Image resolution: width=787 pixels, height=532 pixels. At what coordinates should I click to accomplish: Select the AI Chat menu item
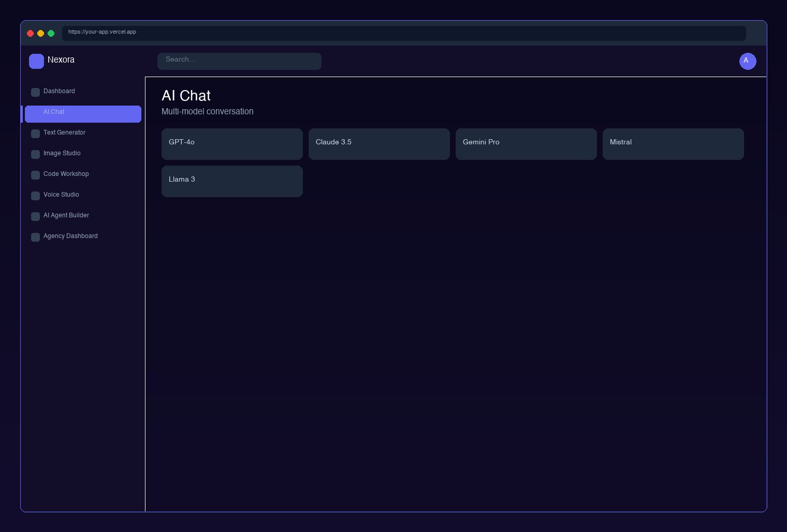click(83, 114)
